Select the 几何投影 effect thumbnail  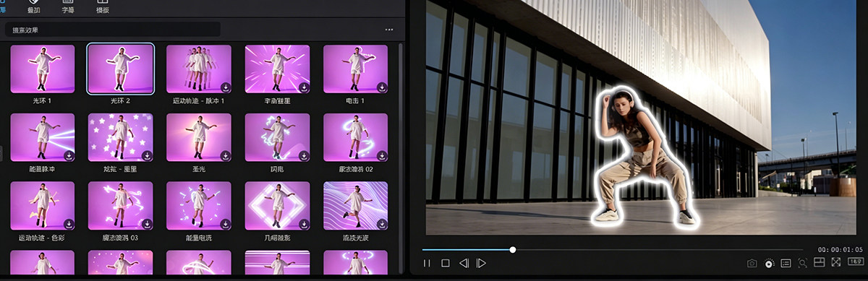click(x=277, y=206)
